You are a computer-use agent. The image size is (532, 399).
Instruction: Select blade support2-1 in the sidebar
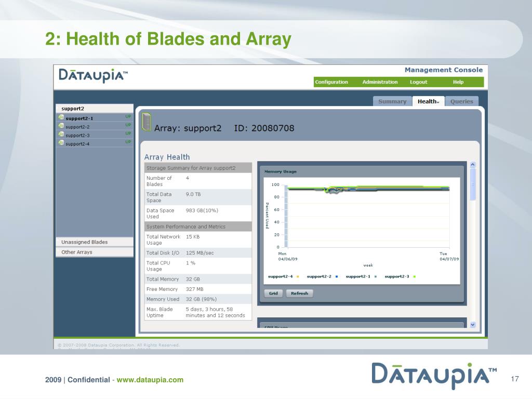coord(95,118)
